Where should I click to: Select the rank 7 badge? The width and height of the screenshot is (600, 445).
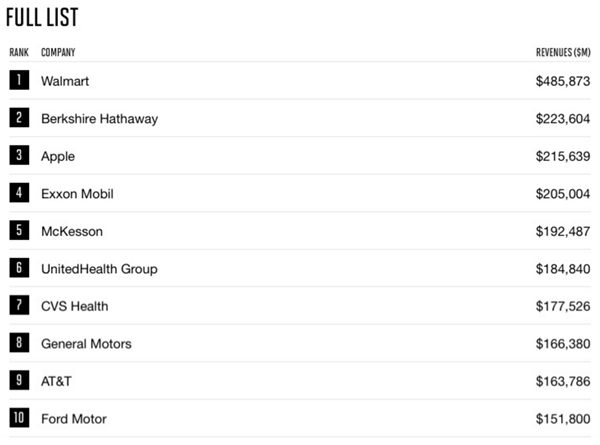18,306
